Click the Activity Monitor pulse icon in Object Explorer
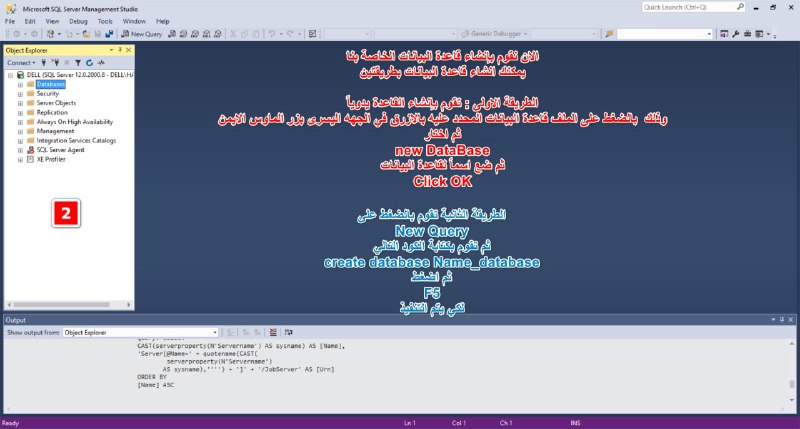The height and width of the screenshot is (429, 800). point(101,63)
